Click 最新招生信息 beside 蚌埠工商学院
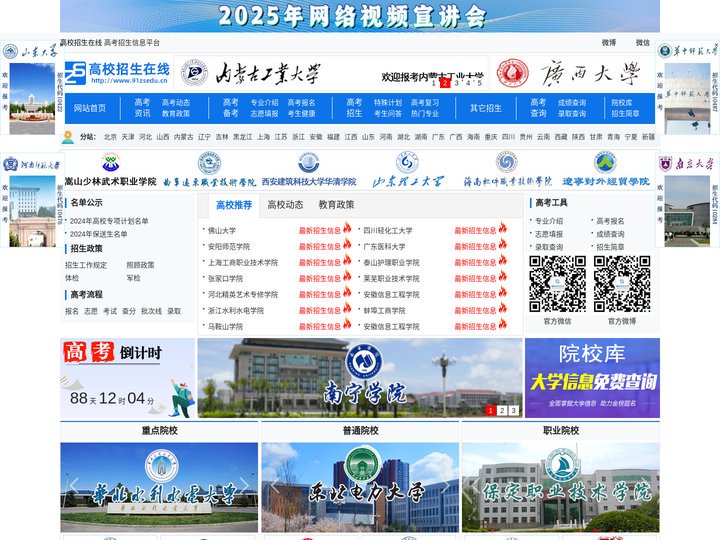Screen dimensions: 720x540 click(475, 311)
